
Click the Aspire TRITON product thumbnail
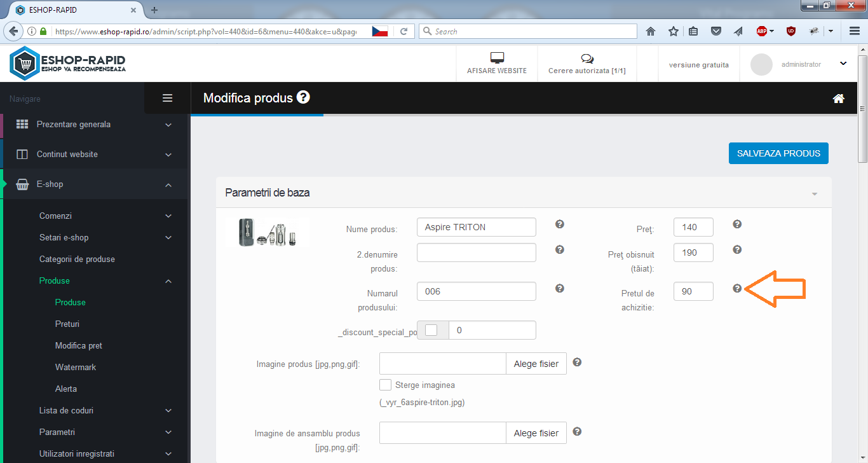[x=267, y=232]
